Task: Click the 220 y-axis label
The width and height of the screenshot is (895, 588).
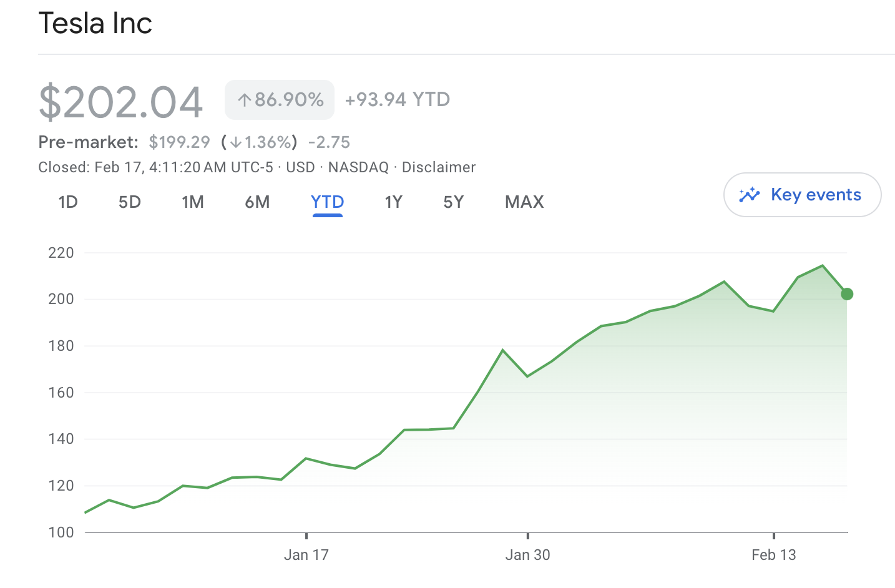Action: click(61, 253)
